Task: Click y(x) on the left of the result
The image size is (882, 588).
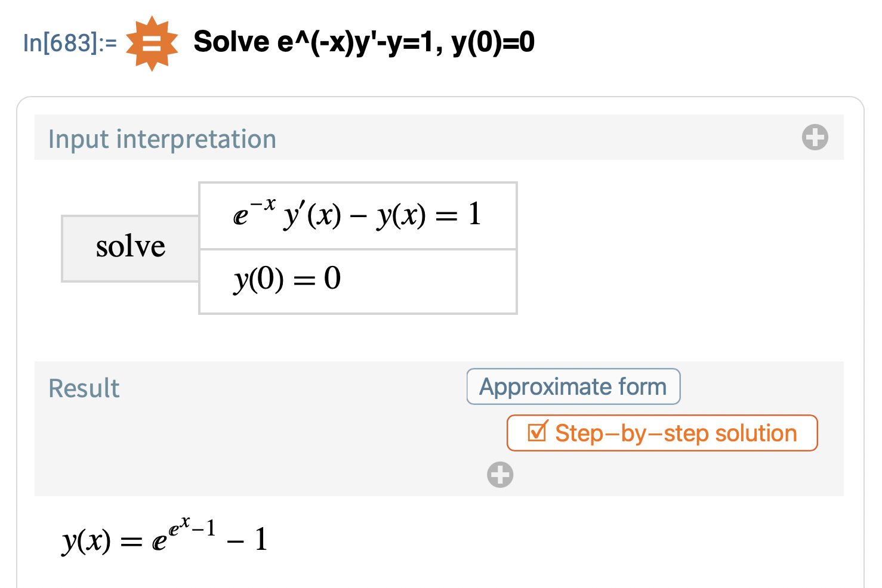Action: 86,541
